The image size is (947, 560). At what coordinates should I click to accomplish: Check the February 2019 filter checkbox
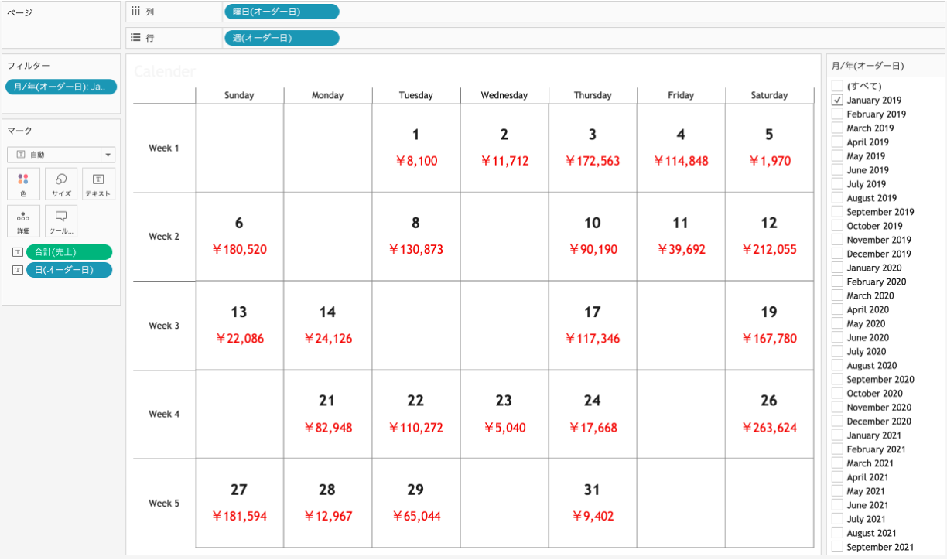click(x=837, y=114)
